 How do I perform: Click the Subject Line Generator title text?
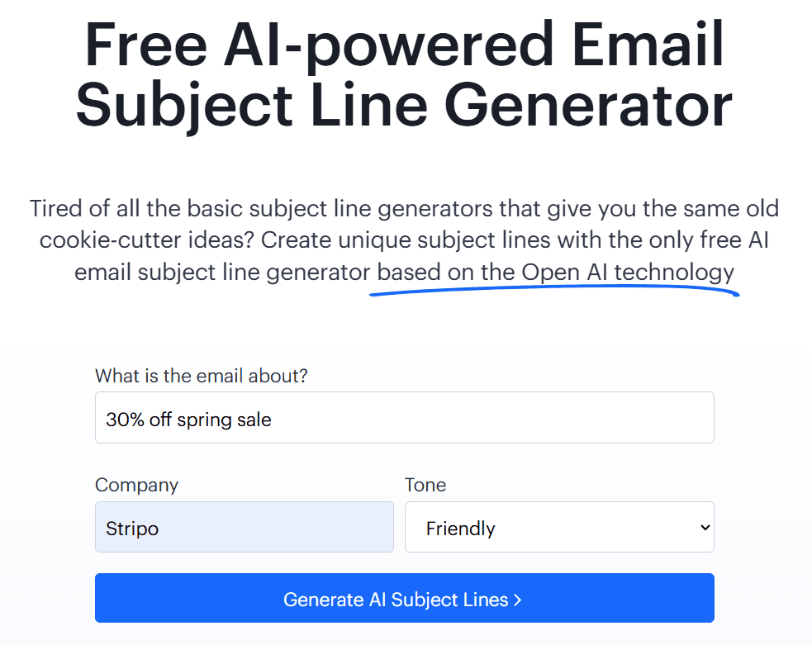403,104
